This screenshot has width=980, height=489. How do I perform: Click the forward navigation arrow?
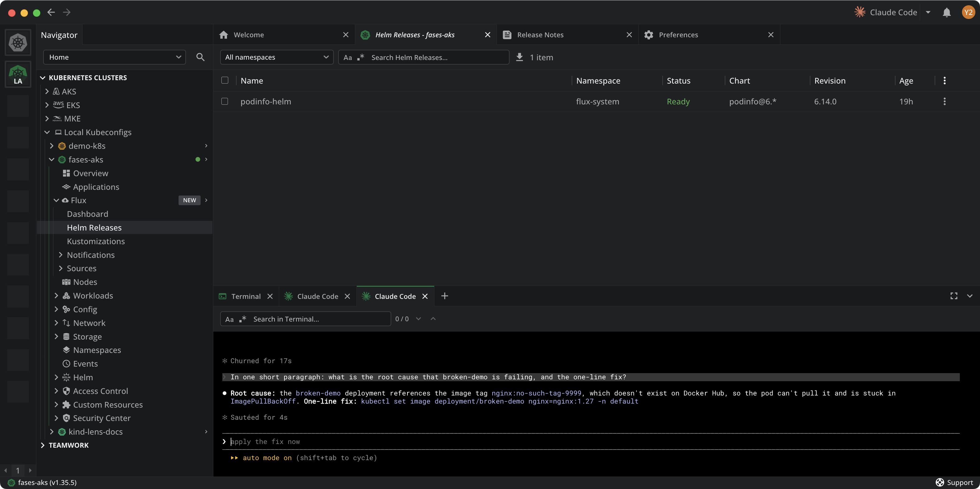pos(66,12)
